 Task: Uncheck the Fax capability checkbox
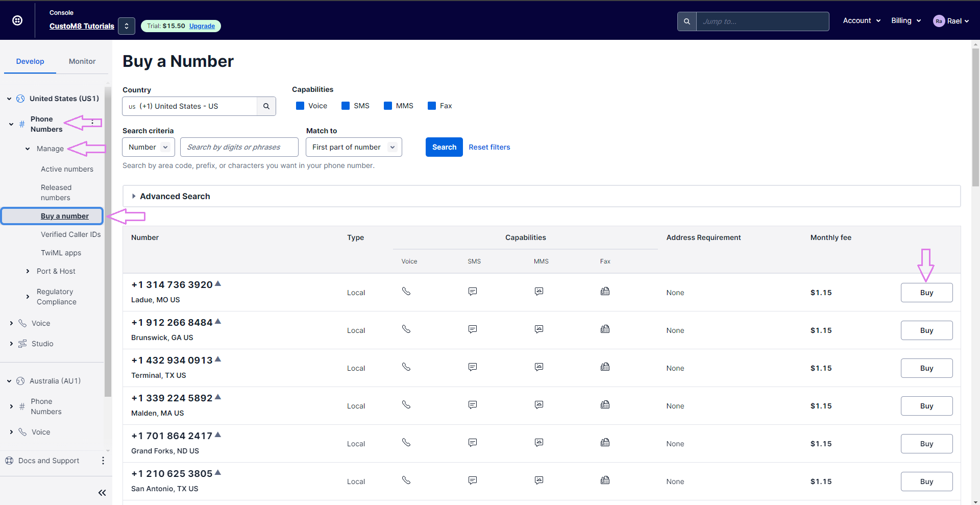click(x=432, y=106)
